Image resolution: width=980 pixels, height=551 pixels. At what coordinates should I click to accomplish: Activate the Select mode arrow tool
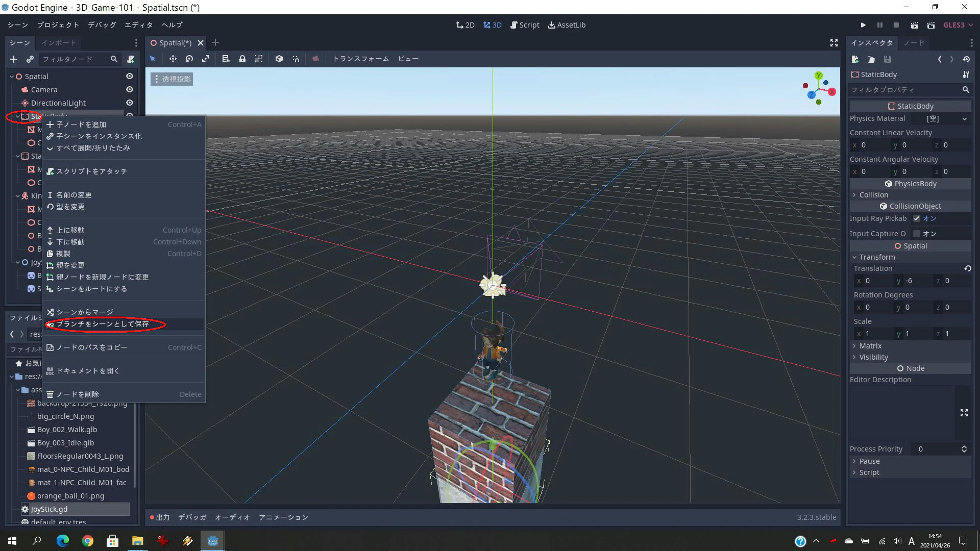[x=153, y=59]
